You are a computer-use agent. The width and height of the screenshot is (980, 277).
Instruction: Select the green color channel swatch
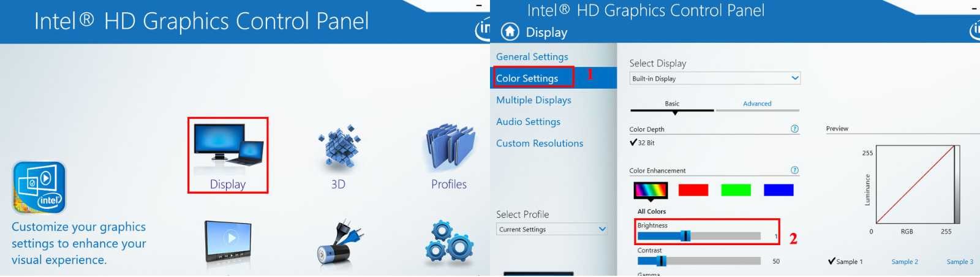pyautogui.click(x=736, y=190)
